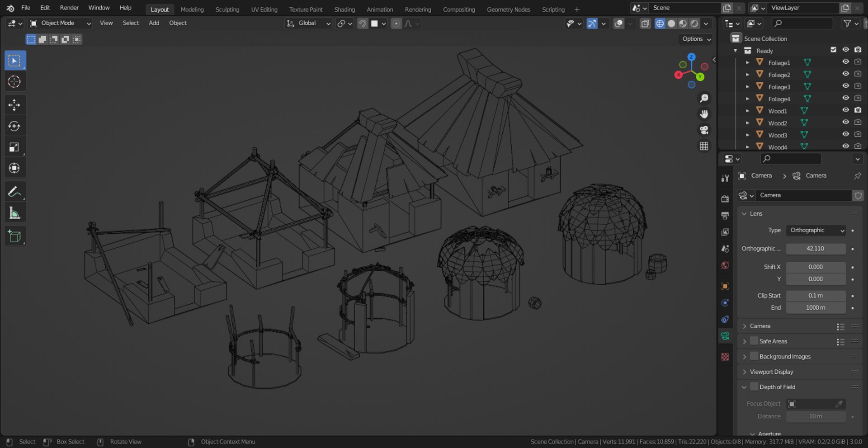Select the Transform tool
The image size is (868, 448).
point(14,168)
